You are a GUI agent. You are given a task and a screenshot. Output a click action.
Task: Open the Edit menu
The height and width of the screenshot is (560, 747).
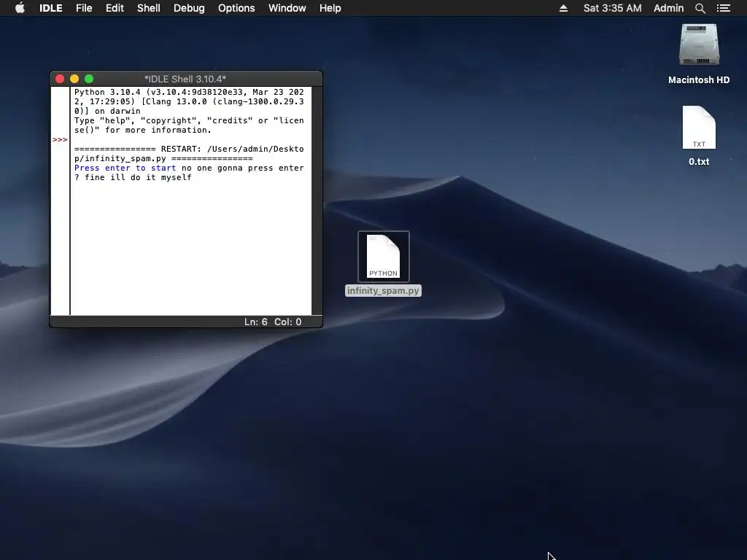115,8
